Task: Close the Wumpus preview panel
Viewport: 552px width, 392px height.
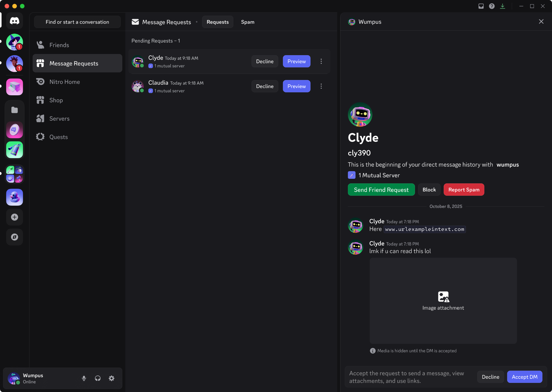Action: [541, 22]
